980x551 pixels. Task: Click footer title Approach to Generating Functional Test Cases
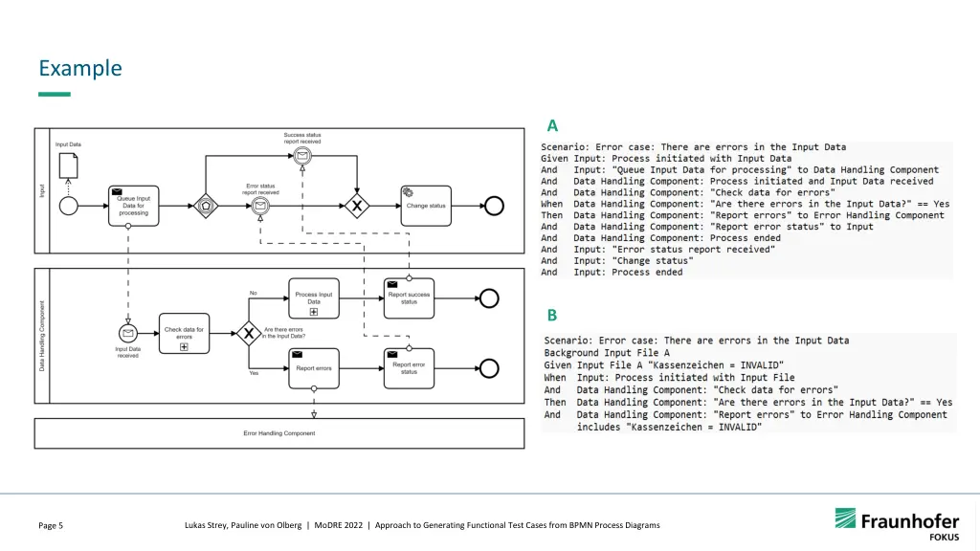click(518, 525)
